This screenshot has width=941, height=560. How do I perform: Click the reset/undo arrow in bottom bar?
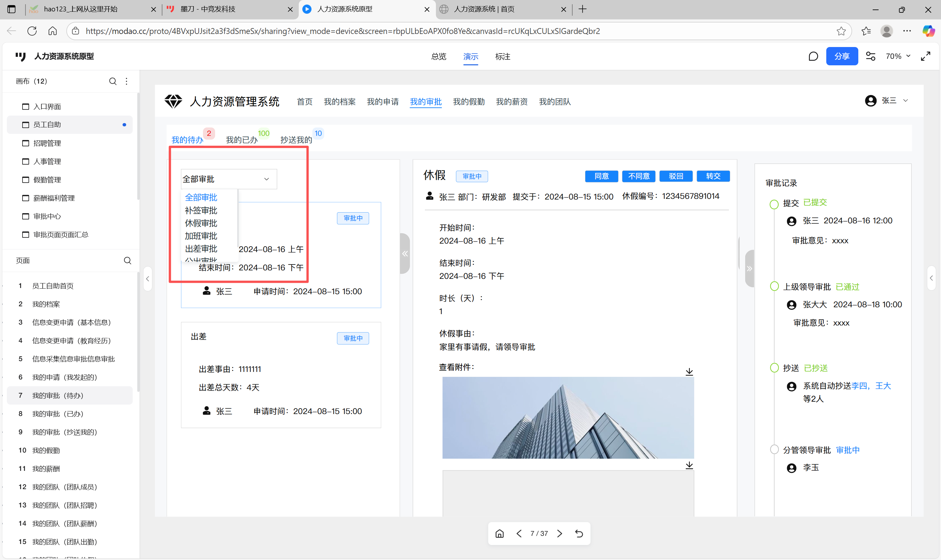coord(579,533)
